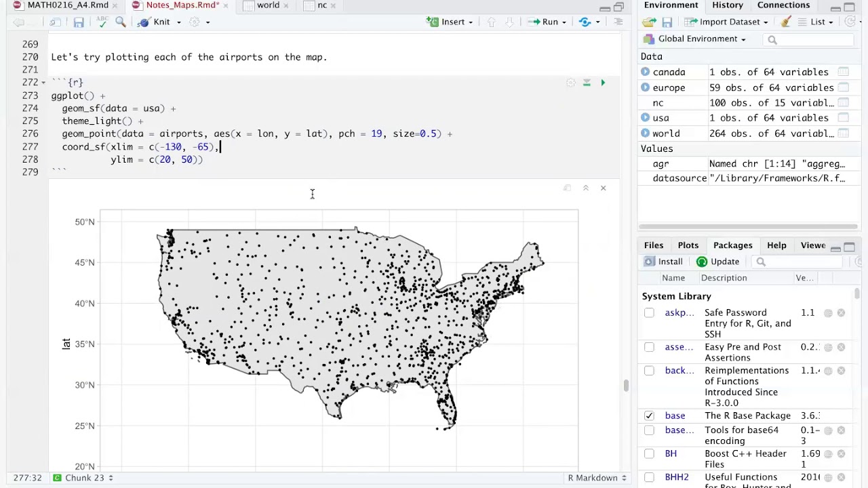The width and height of the screenshot is (868, 488).
Task: Go to previous chunk arrow
Action: 492,22
